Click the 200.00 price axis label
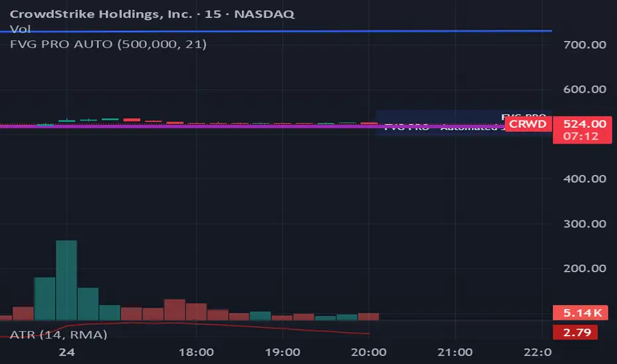 tap(585, 269)
